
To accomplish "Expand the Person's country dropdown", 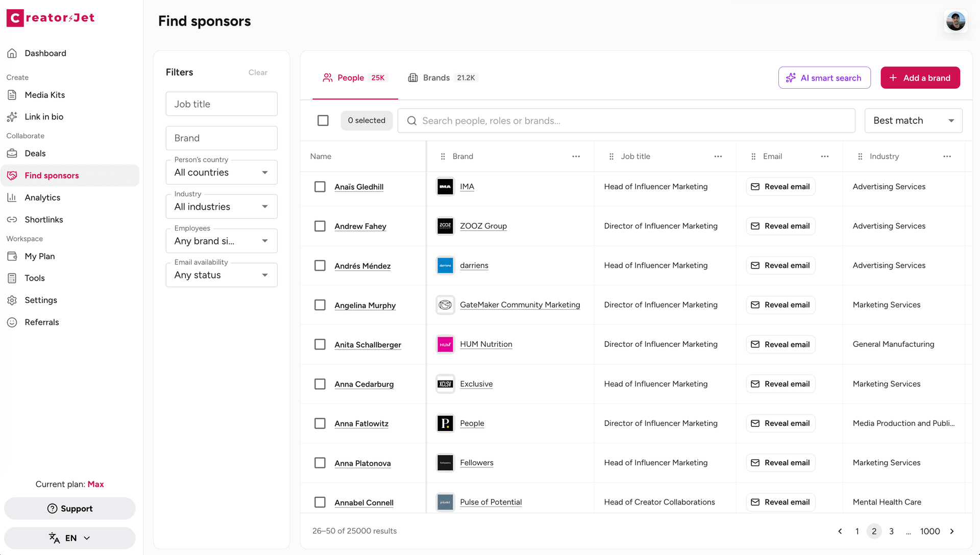I will tap(222, 172).
